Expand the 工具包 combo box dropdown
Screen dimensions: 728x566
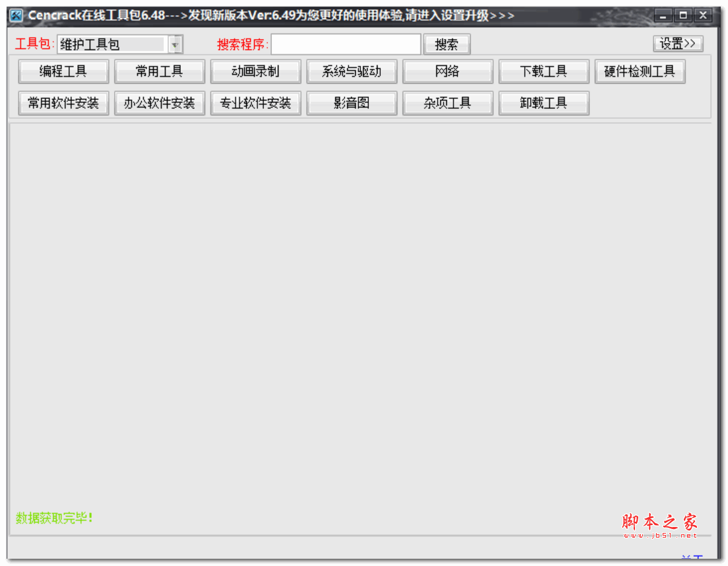[x=174, y=44]
